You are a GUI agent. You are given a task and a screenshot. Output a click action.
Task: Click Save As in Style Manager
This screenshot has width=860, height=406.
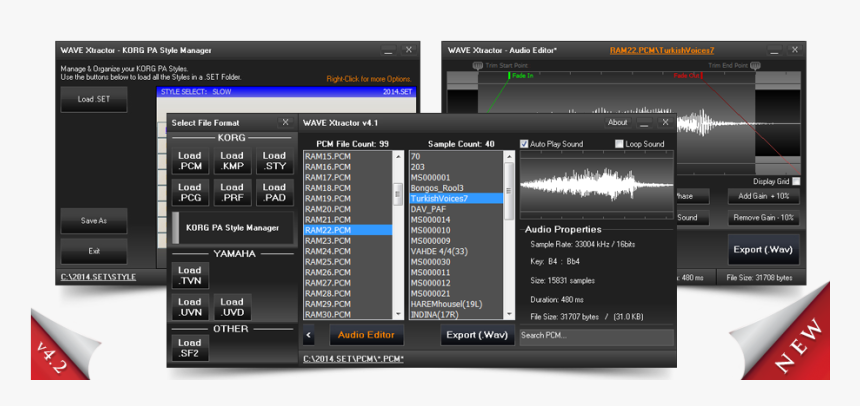[94, 221]
